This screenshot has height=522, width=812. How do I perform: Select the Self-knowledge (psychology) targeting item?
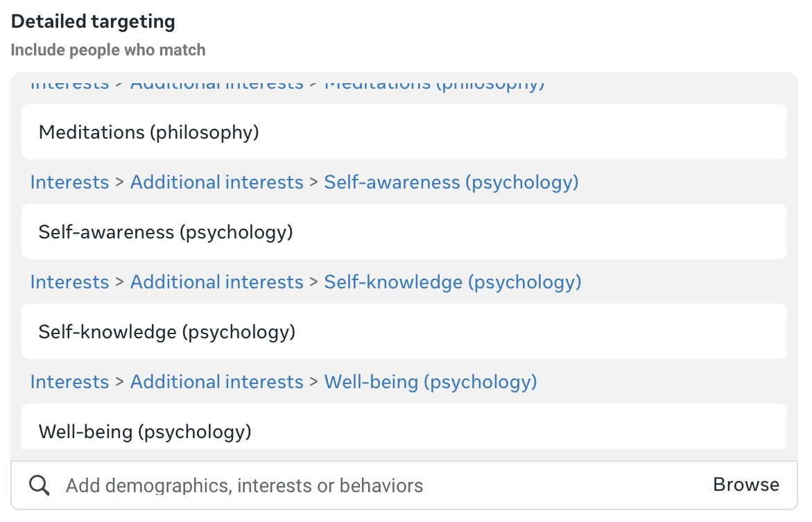click(x=167, y=331)
